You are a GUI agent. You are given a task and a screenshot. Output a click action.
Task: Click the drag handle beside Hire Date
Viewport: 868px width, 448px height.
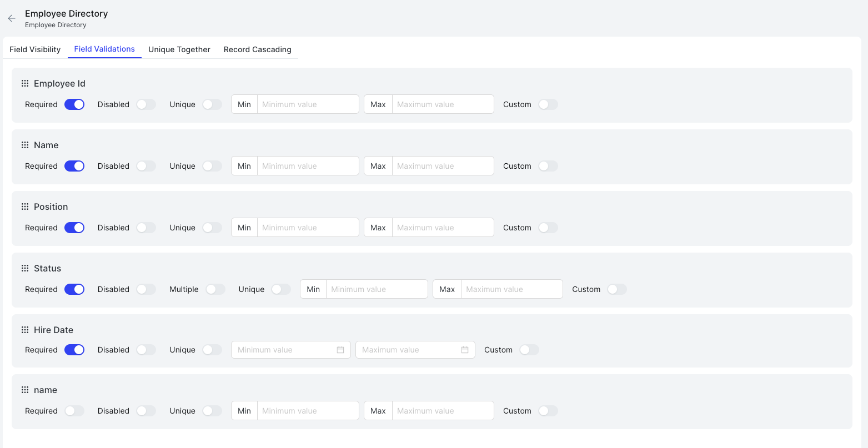pyautogui.click(x=25, y=330)
